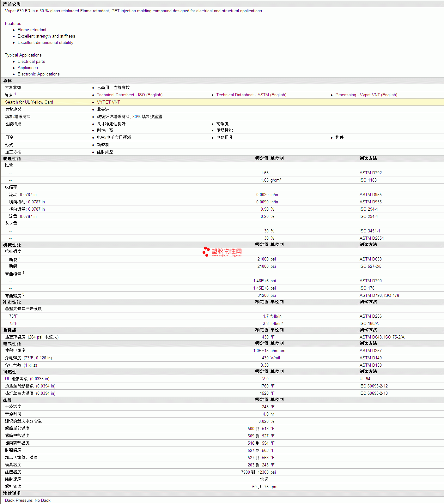Click the ASTM D638 tensile test method

(x=370, y=259)
